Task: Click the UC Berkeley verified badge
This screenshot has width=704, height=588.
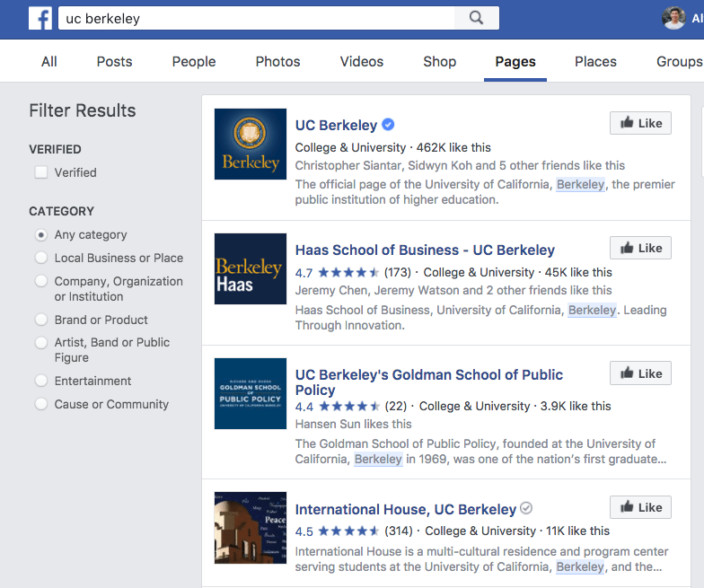Action: pyautogui.click(x=388, y=124)
